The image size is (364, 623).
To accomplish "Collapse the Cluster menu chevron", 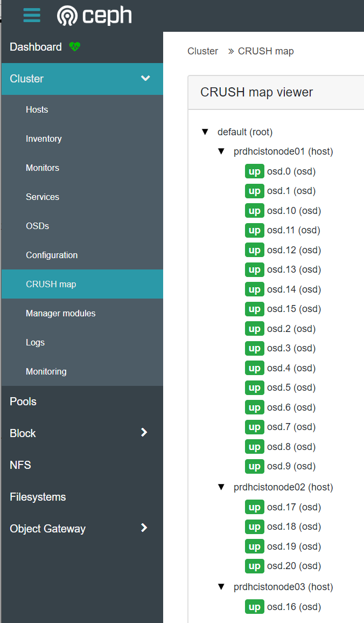I will pos(145,78).
